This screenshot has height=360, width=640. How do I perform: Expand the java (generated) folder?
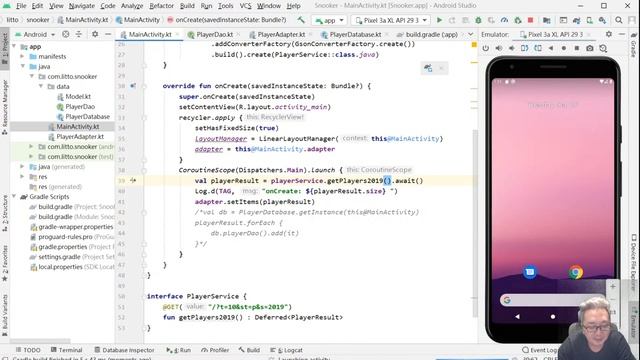23,167
